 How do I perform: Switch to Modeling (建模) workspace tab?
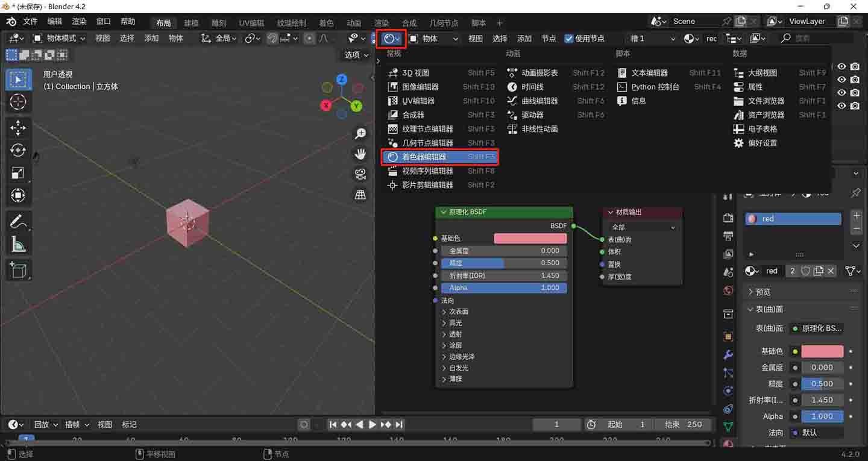coord(191,23)
